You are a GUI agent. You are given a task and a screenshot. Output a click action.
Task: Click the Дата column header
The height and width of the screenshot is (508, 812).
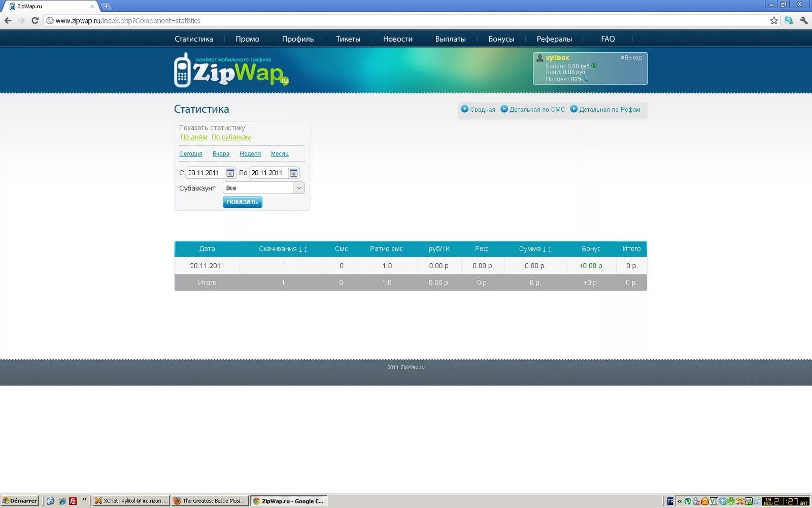point(207,249)
